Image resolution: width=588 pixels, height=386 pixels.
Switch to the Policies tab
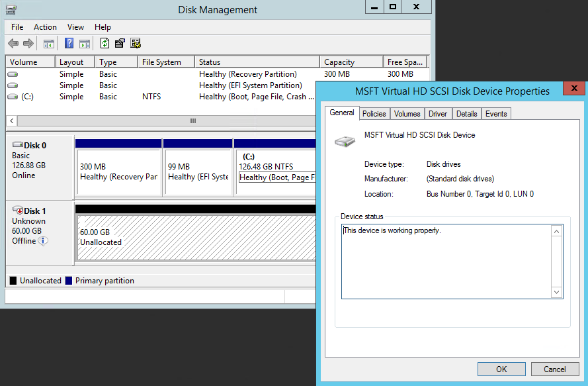pos(374,114)
